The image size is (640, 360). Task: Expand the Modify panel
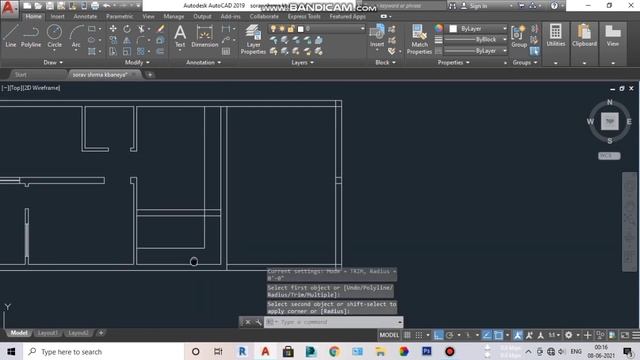click(x=137, y=62)
